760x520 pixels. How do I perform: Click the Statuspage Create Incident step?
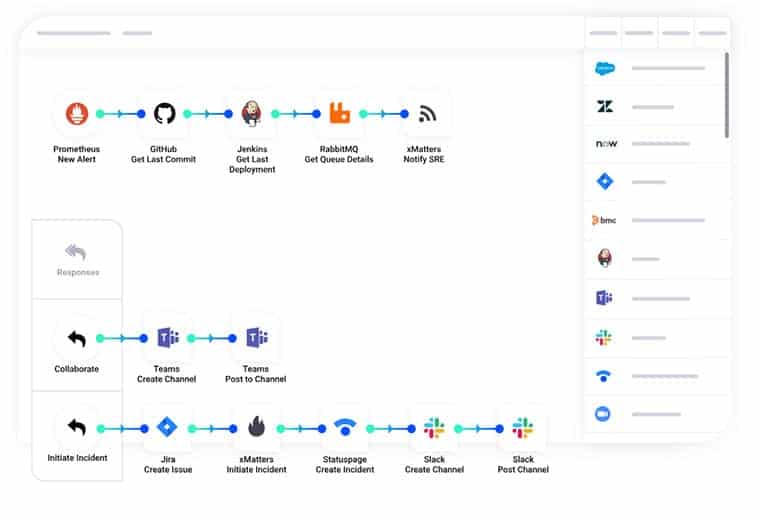(345, 428)
